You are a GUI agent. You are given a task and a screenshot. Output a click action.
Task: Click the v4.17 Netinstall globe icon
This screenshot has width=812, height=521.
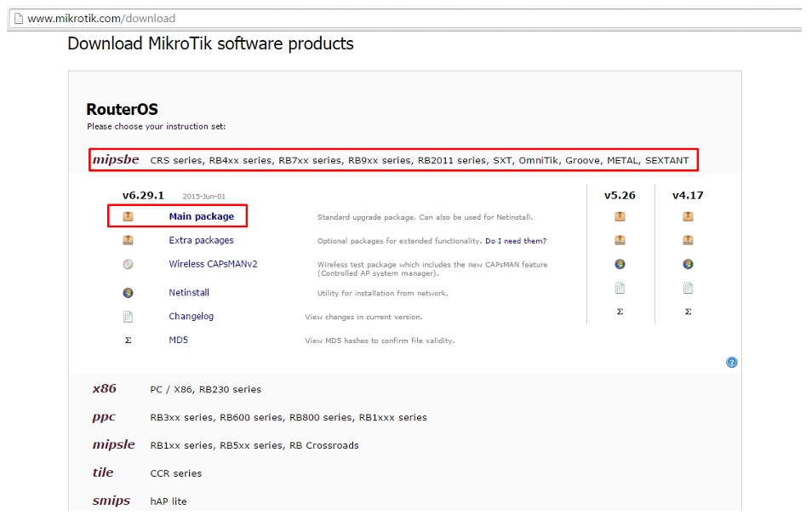click(688, 264)
